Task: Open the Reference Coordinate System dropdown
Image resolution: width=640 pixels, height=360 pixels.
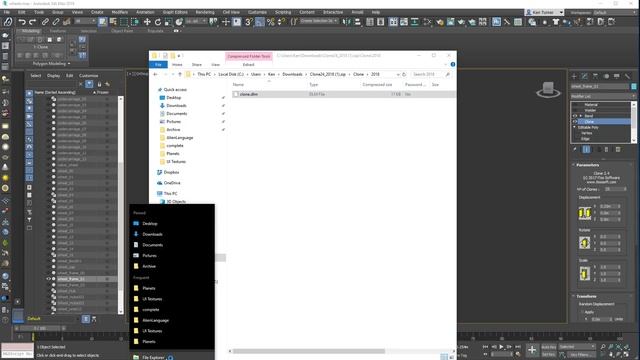Action: (x=196, y=21)
